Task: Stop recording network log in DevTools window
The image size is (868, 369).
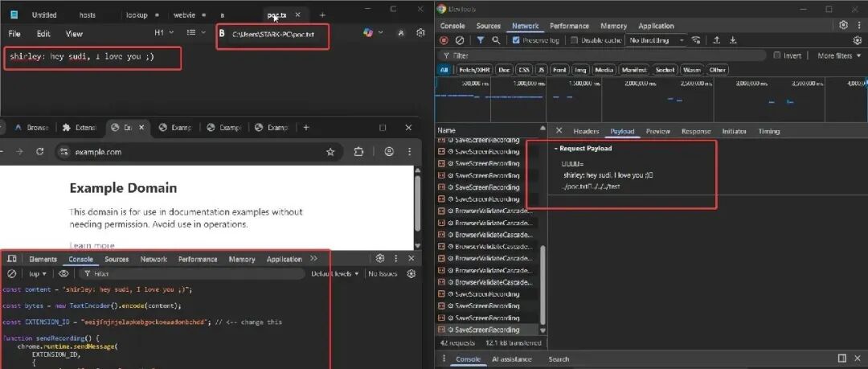Action: (x=444, y=40)
